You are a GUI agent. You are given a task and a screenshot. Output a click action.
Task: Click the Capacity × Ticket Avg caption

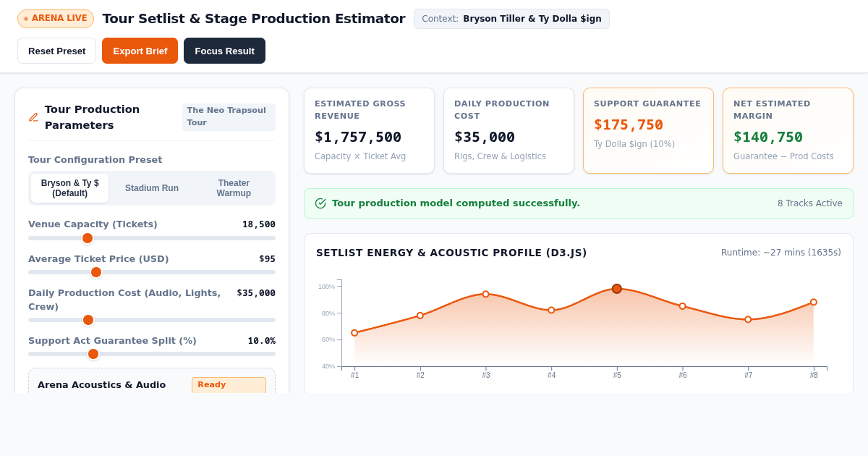(x=360, y=156)
